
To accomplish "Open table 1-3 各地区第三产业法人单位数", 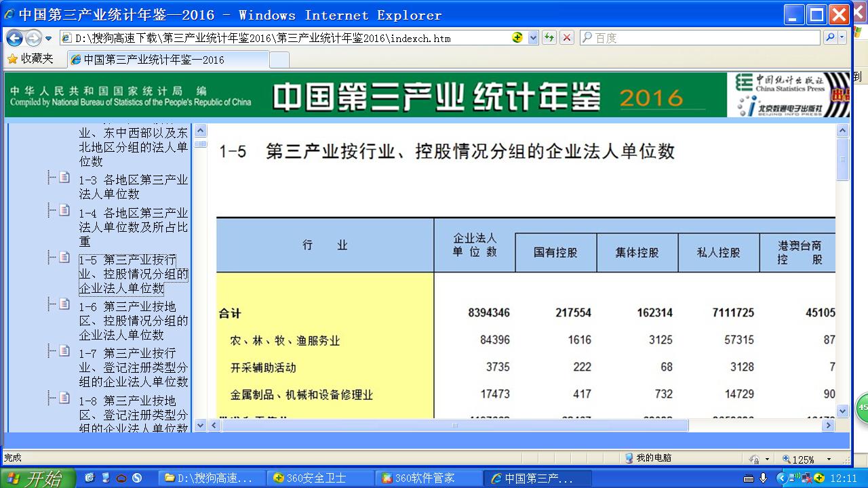I will [134, 186].
